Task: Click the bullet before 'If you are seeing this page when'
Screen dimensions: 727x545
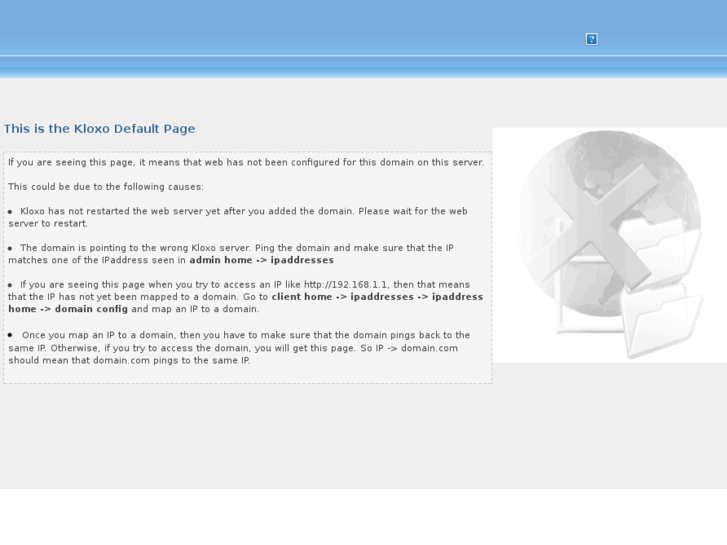Action: coord(10,285)
